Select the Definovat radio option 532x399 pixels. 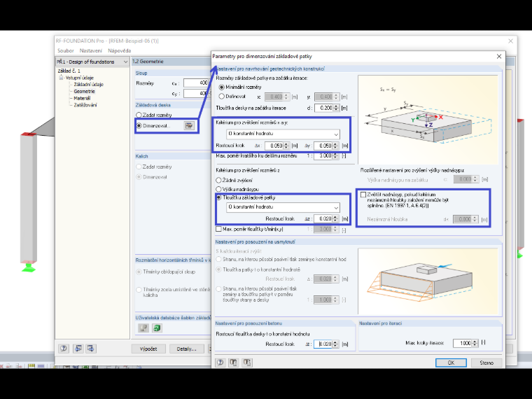[x=222, y=97]
